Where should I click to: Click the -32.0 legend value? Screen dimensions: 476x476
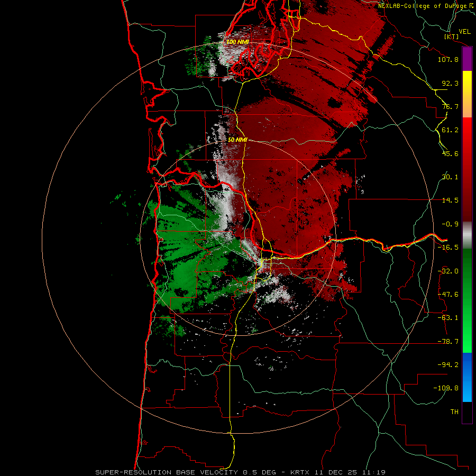(x=448, y=271)
